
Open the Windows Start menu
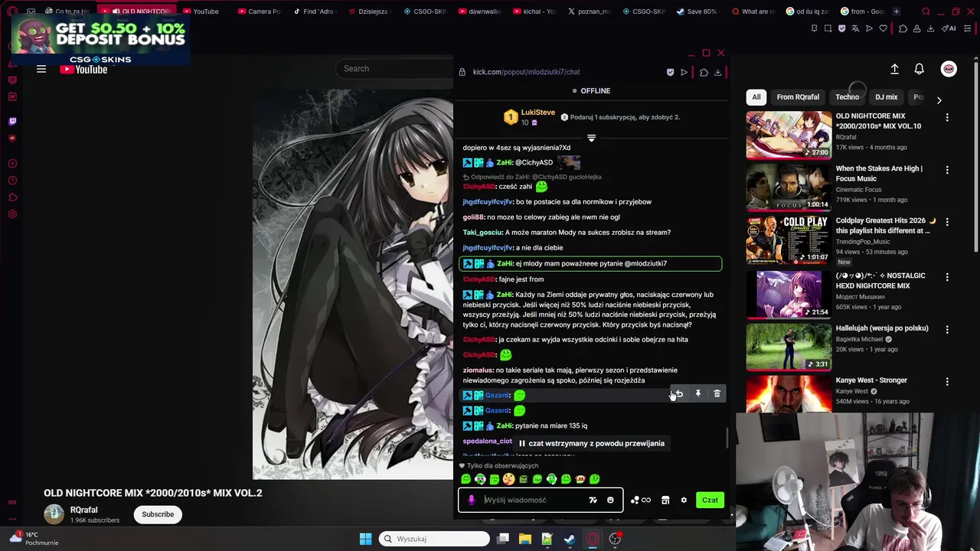(365, 539)
